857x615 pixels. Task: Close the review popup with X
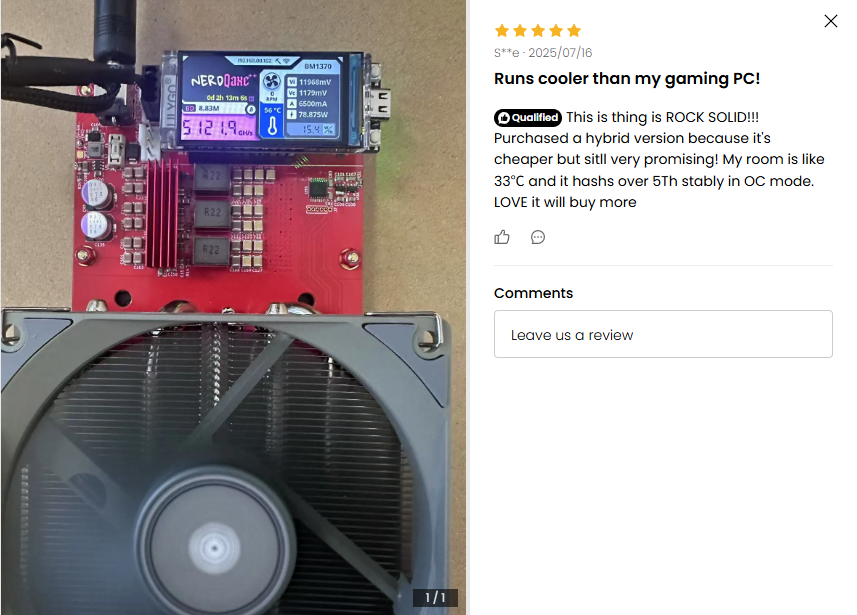click(831, 21)
